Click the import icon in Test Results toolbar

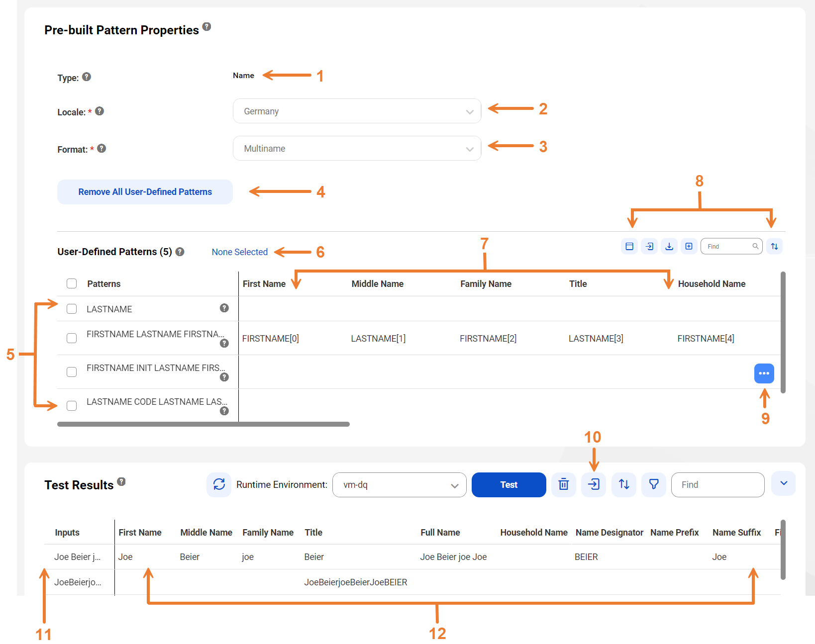594,484
